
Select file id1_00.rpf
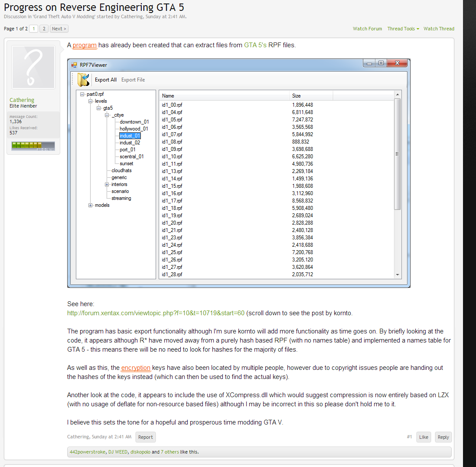172,105
